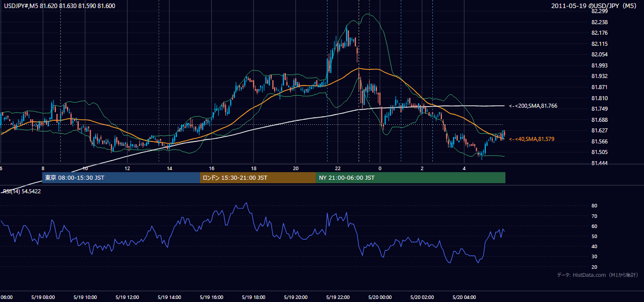Click the 5/19 10:00 time axis label

click(x=85, y=297)
